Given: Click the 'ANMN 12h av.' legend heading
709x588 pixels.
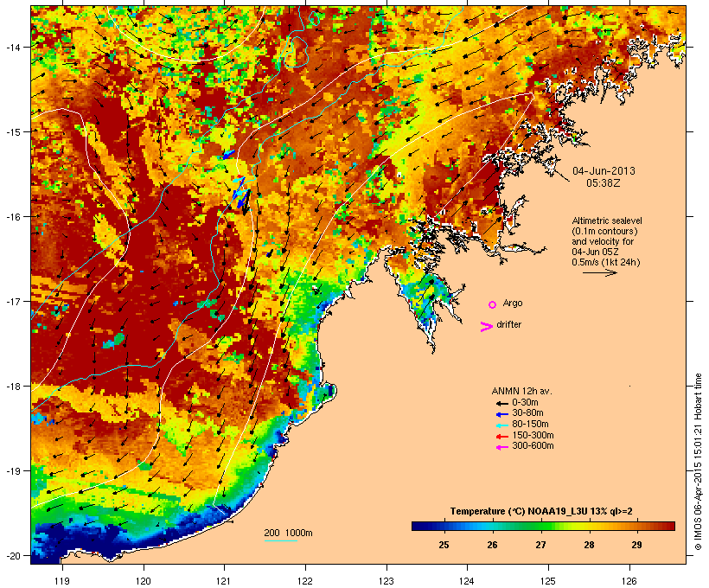Looking at the screenshot, I should click(521, 391).
